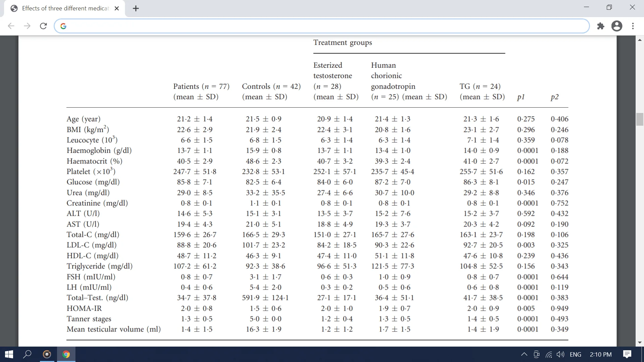Click the scroll down arrow
644x362 pixels.
640,343
